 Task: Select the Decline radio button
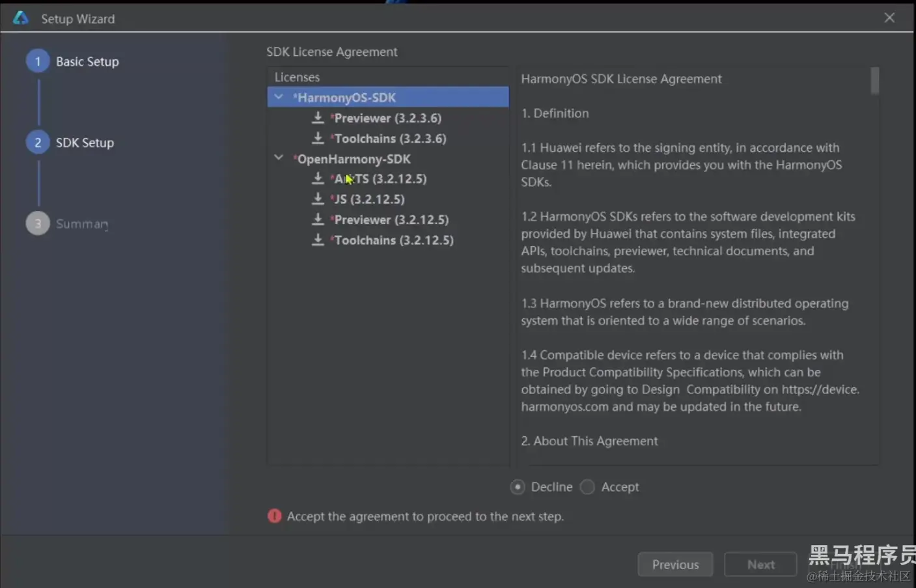pyautogui.click(x=518, y=487)
